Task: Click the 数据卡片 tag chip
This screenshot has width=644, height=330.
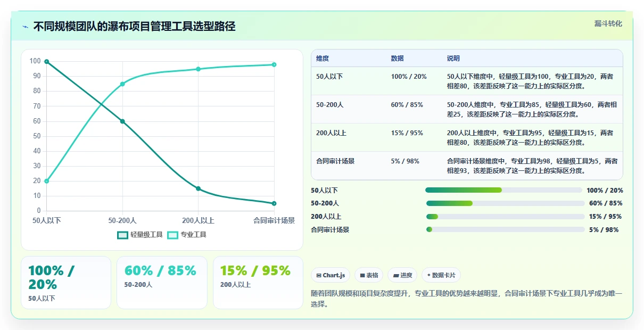Action: point(441,275)
